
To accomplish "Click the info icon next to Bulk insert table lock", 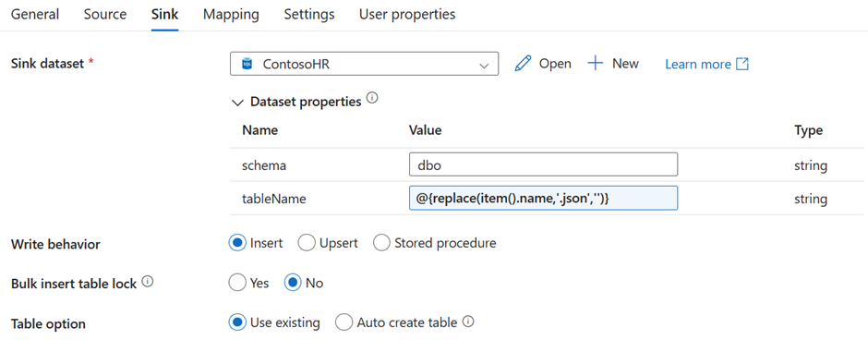I will click(x=147, y=282).
